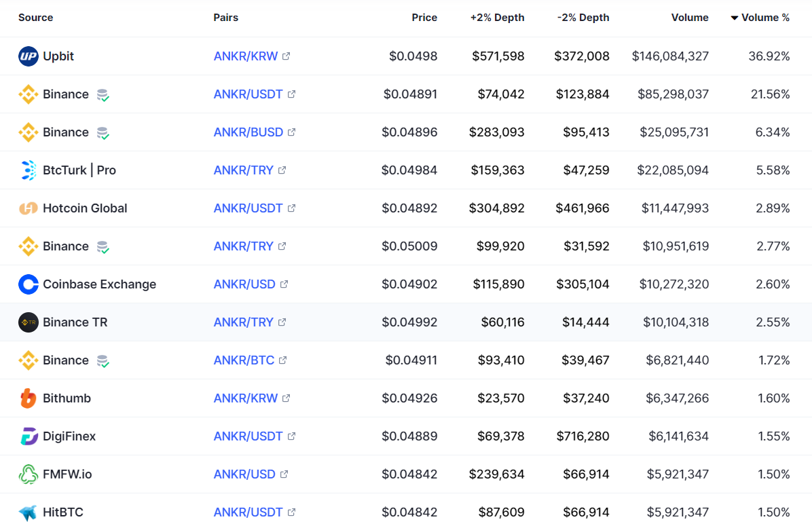Select the $716,280 -2% depth value

[x=583, y=436]
